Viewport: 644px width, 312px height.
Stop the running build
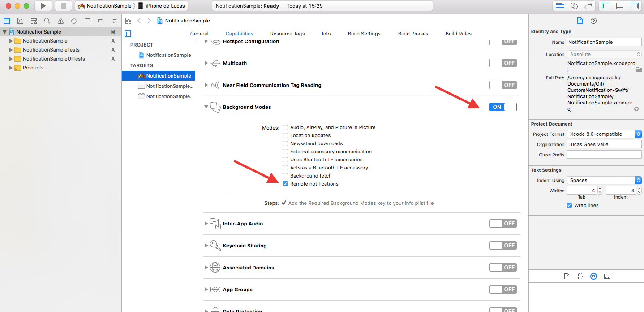coord(63,6)
